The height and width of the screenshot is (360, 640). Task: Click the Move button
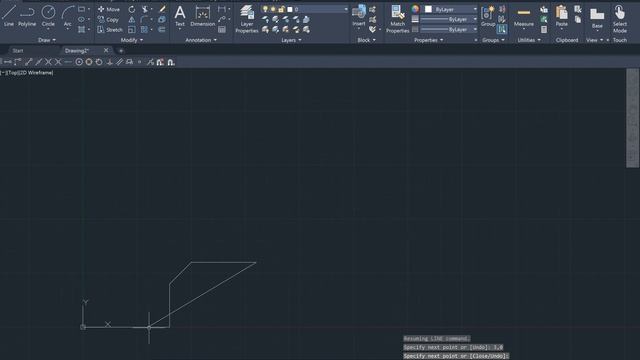(109, 9)
